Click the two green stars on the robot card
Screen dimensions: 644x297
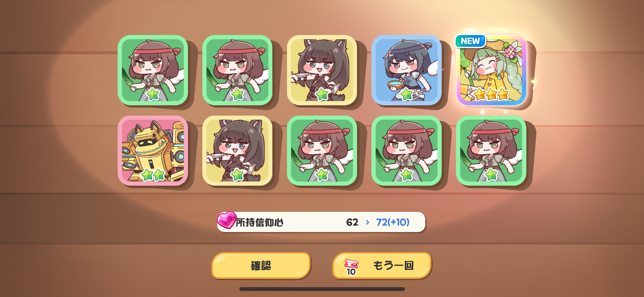pyautogui.click(x=153, y=174)
